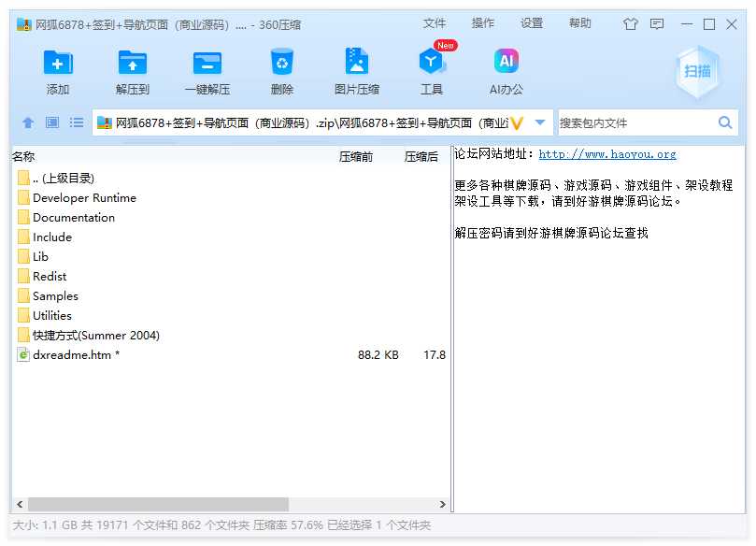The image size is (756, 546).
Task: Click the Extract To (解压到) icon
Action: 133,63
